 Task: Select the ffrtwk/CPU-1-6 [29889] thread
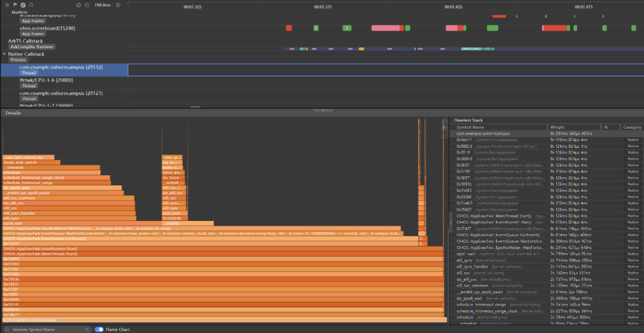(64, 83)
